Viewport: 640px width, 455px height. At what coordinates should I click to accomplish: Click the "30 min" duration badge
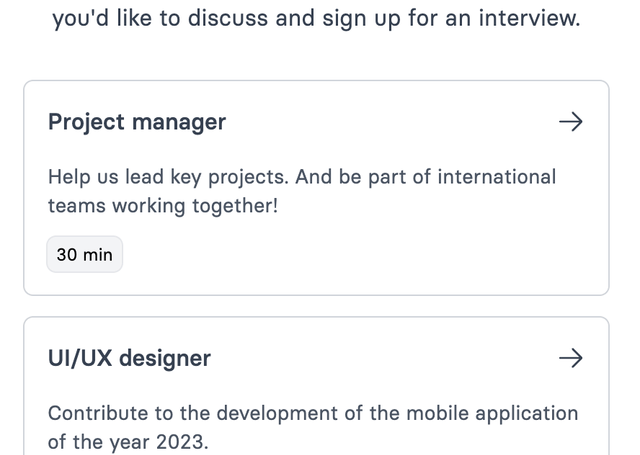coord(85,255)
